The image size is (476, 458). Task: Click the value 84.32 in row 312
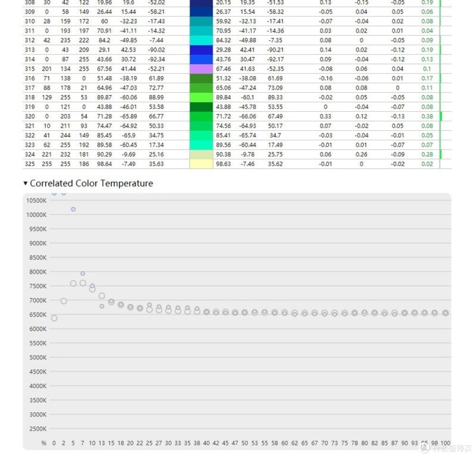point(223,41)
